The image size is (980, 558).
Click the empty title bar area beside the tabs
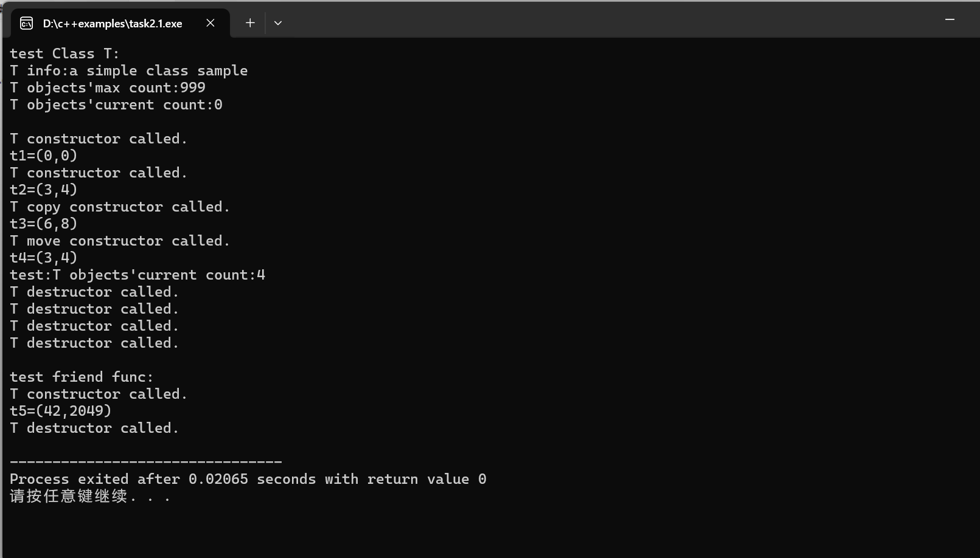608,20
